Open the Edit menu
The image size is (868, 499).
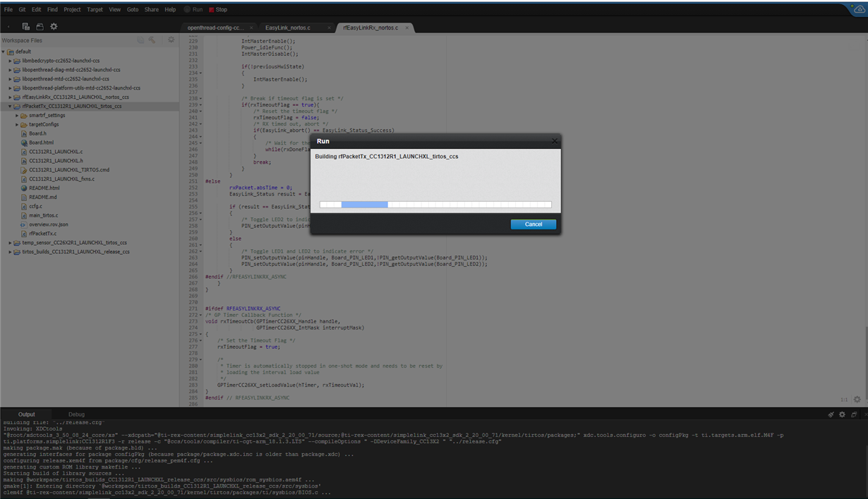click(x=36, y=10)
